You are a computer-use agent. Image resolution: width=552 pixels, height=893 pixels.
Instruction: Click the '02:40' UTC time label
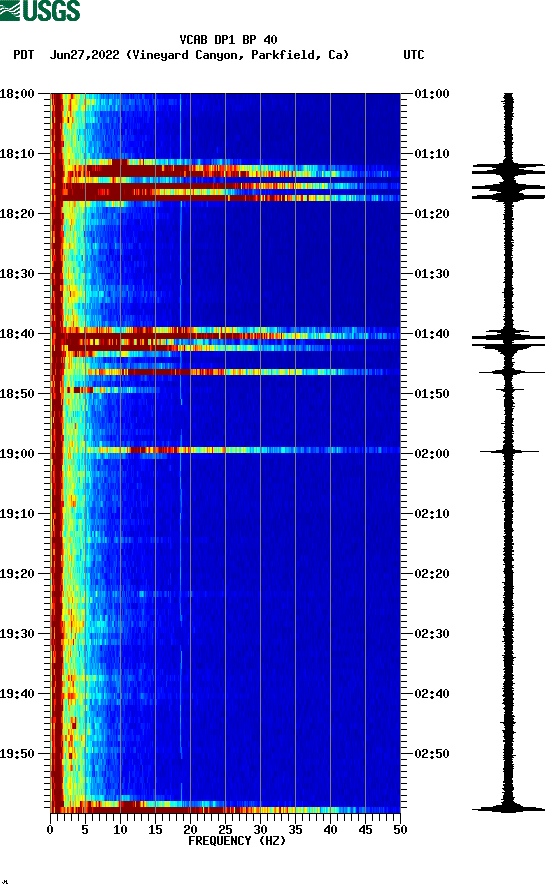point(432,694)
